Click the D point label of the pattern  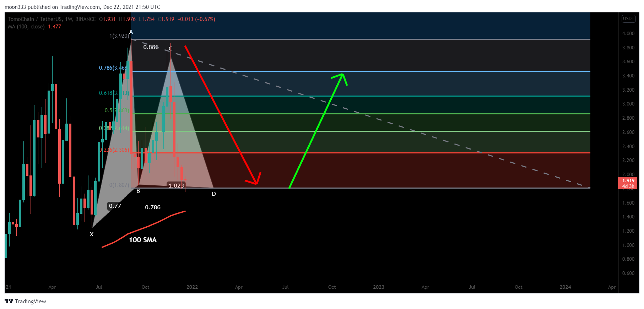[x=214, y=194]
